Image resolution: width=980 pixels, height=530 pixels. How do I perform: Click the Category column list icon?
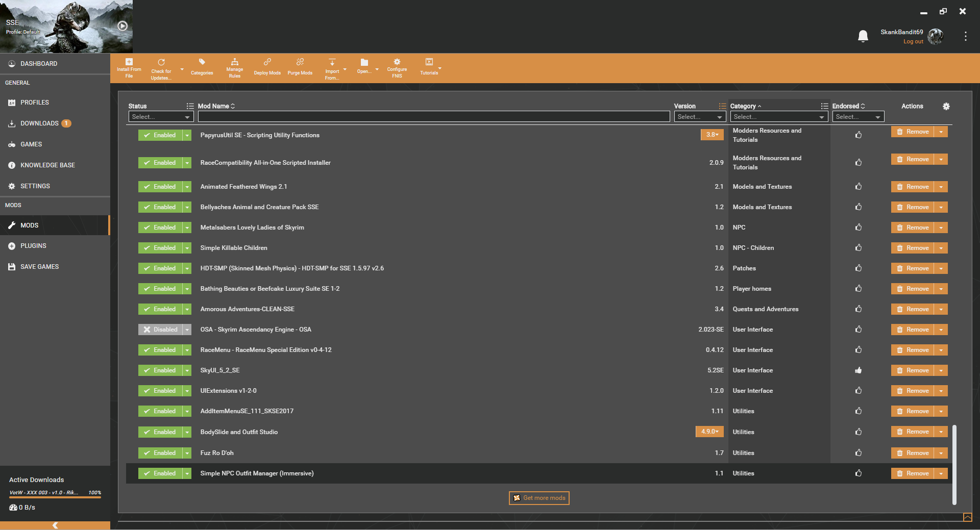824,106
